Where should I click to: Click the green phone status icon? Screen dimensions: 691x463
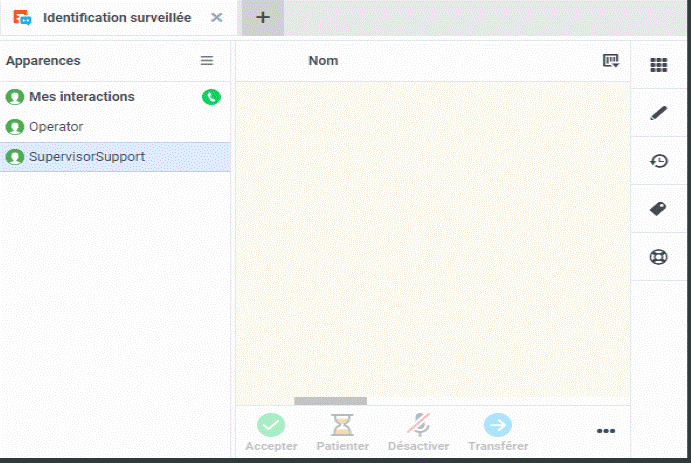210,97
